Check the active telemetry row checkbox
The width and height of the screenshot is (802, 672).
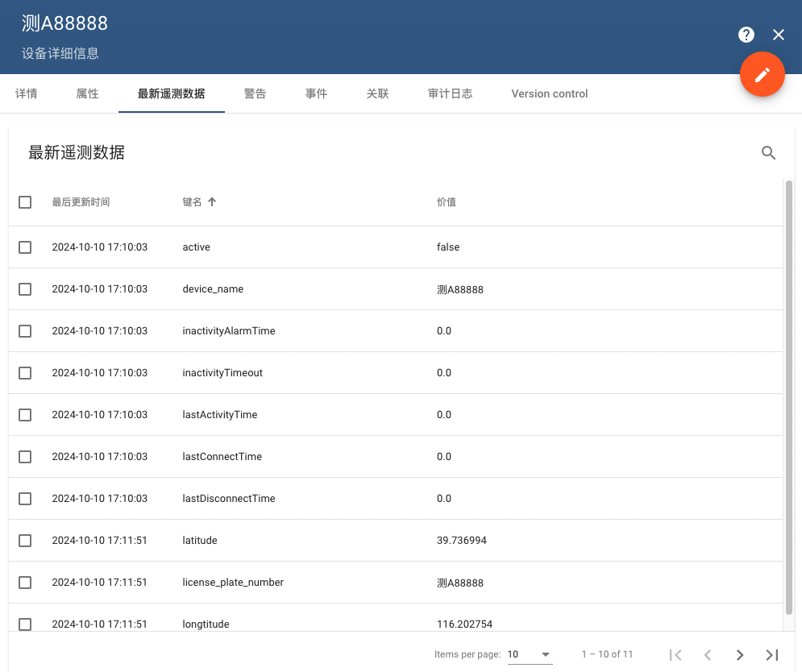click(24, 247)
